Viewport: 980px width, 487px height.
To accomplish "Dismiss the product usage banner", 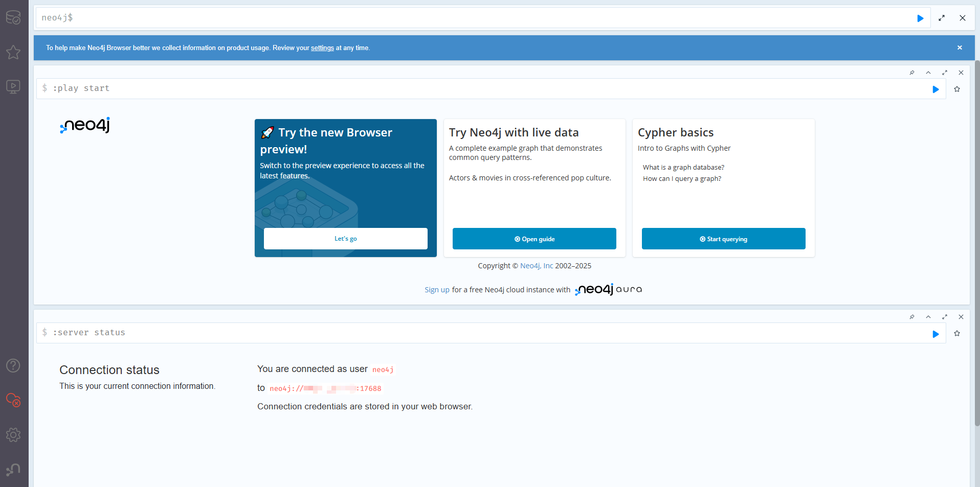I will point(960,48).
